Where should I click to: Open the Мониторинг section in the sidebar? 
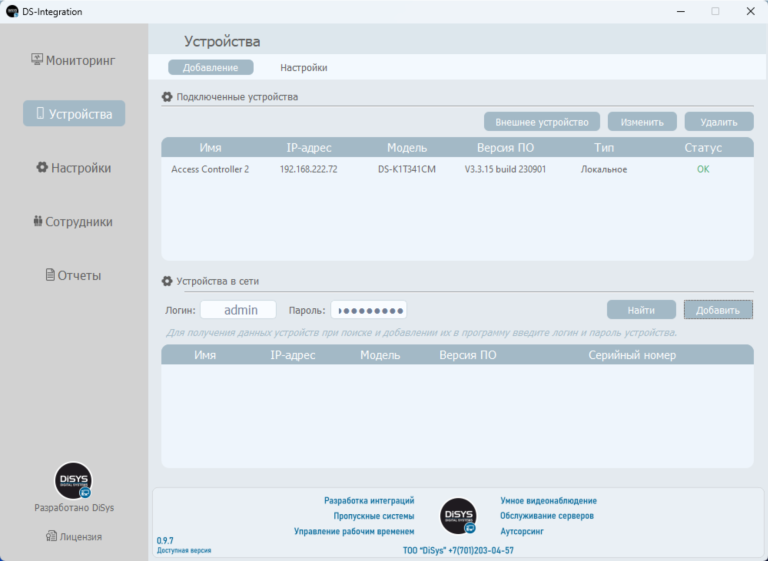(x=74, y=60)
